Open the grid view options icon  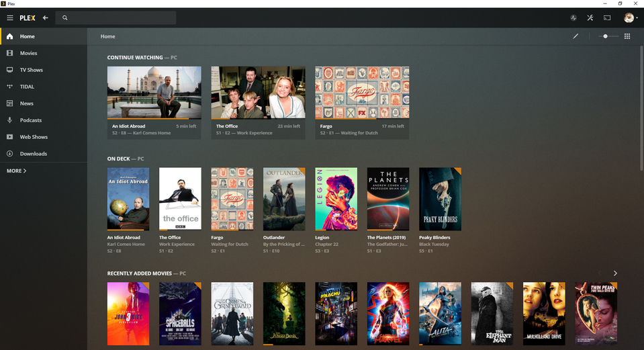(627, 36)
